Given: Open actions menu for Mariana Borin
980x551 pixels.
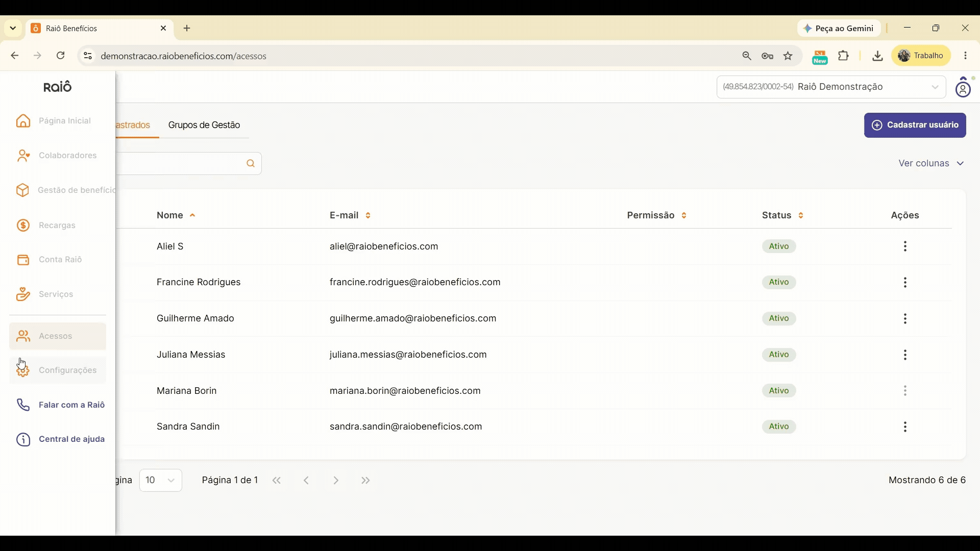Looking at the screenshot, I should point(905,392).
